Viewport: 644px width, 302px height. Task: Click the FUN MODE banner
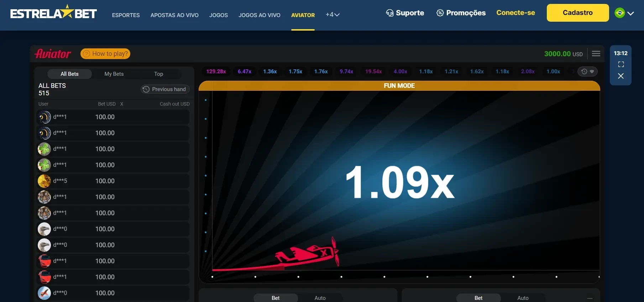click(399, 86)
